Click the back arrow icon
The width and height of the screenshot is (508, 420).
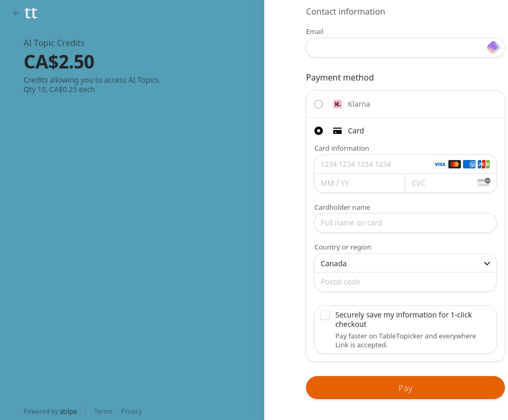point(16,13)
